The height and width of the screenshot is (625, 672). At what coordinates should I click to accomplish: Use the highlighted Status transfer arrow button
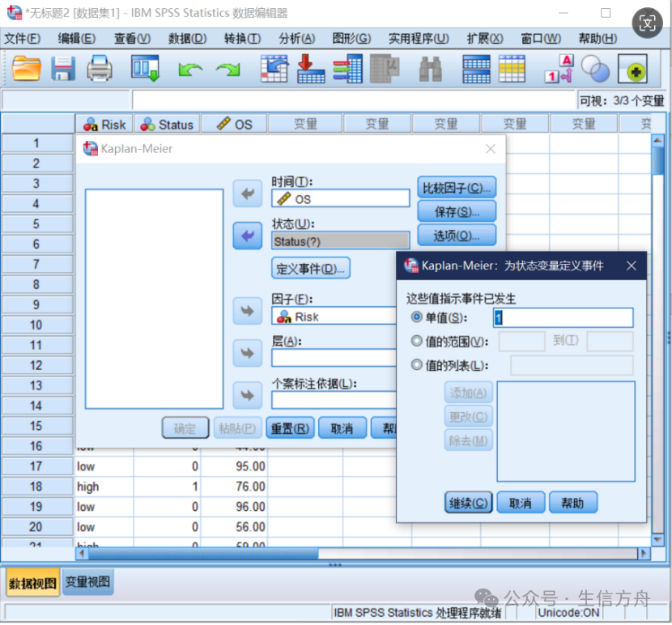tap(247, 236)
